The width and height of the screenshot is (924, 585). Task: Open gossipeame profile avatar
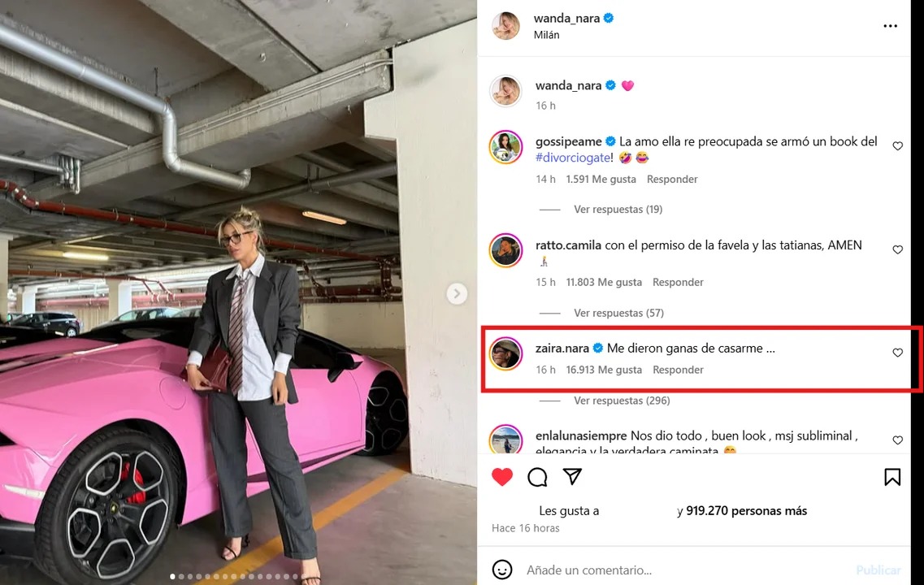pyautogui.click(x=505, y=146)
